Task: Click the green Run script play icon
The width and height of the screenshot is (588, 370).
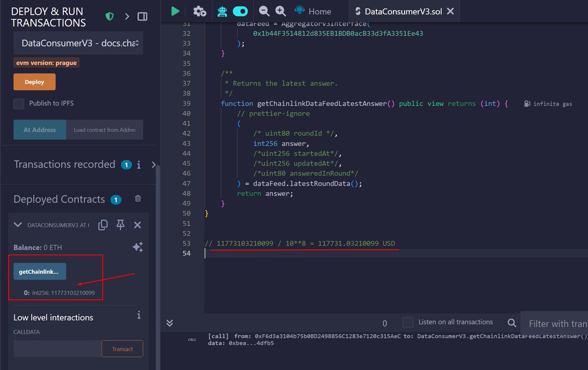Action: pos(175,11)
